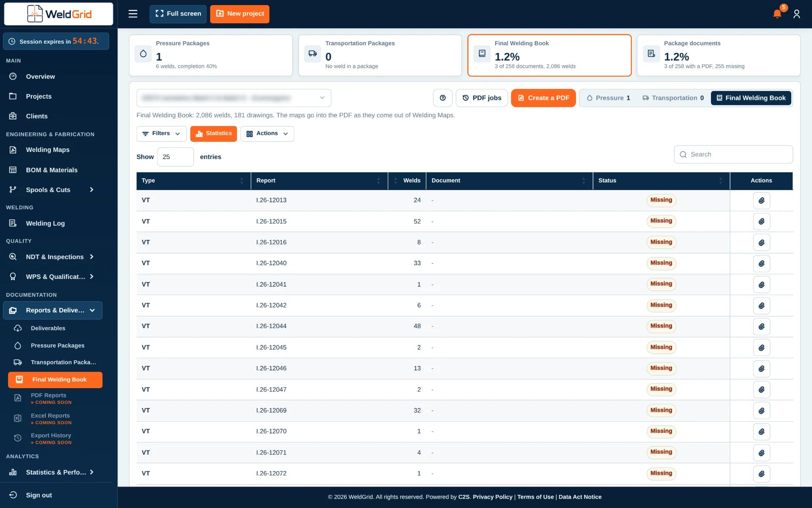Screen dimensions: 812x508
Task: Attach document for report I.26-12013
Action: [761, 200]
